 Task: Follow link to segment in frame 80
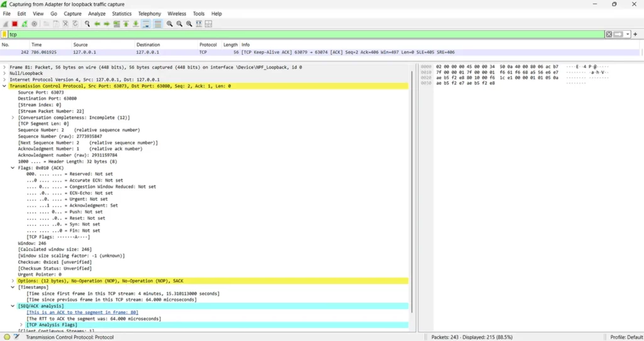82,312
